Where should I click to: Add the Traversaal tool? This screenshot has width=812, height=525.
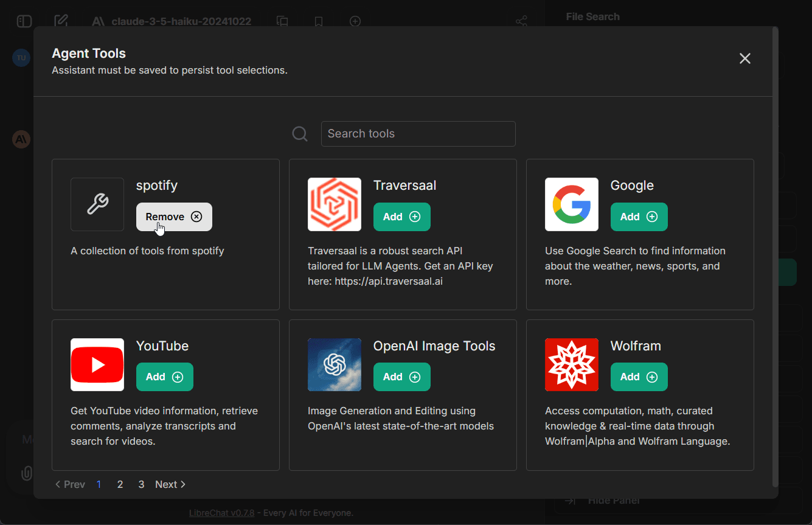click(x=402, y=217)
